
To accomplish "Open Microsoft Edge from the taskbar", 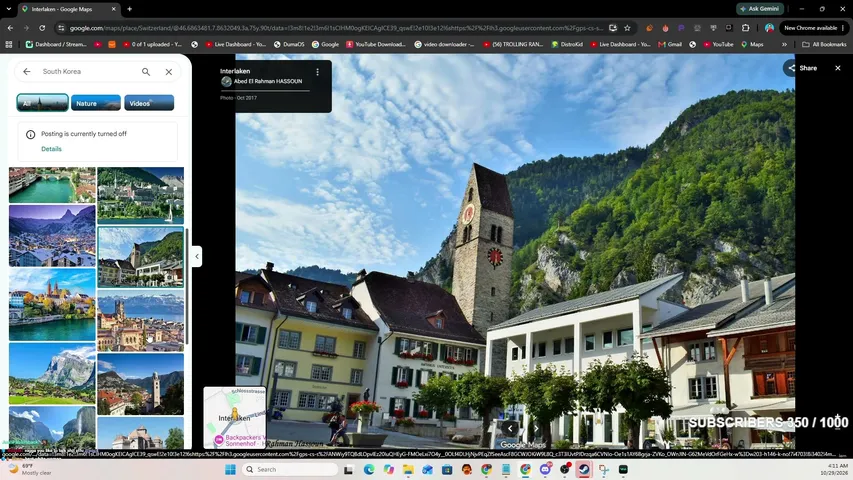I will pyautogui.click(x=369, y=469).
